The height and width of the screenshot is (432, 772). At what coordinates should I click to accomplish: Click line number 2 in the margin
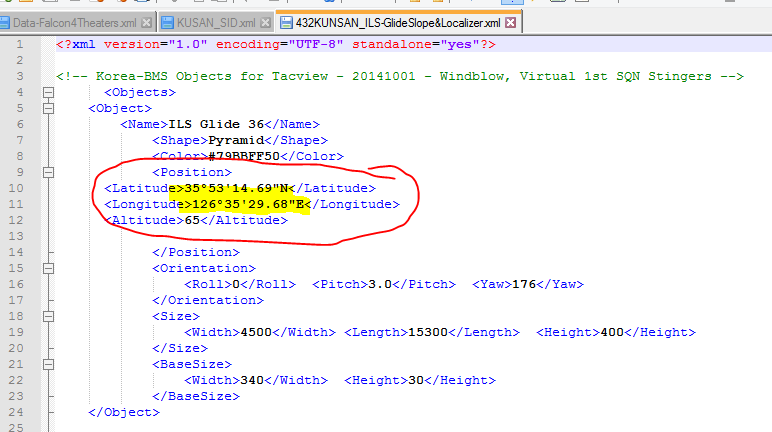(x=20, y=60)
